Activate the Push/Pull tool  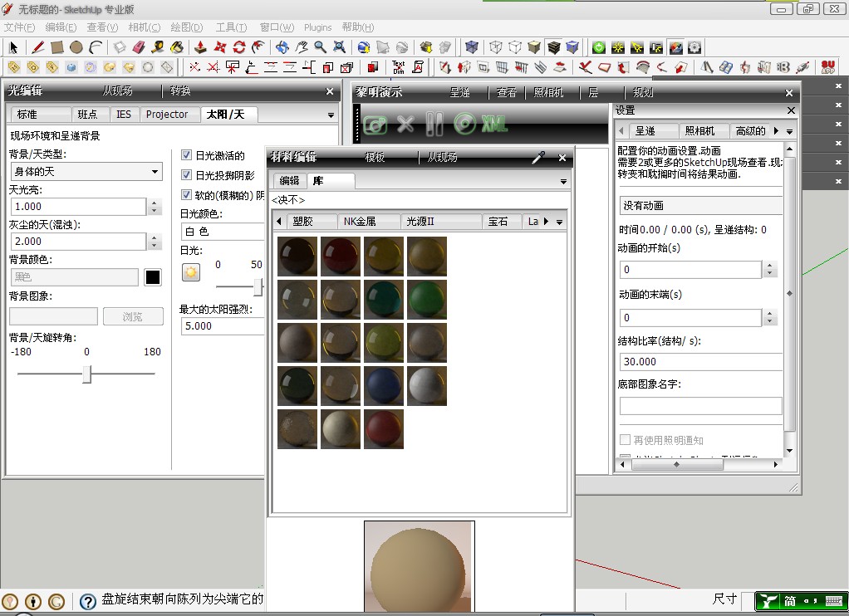200,47
